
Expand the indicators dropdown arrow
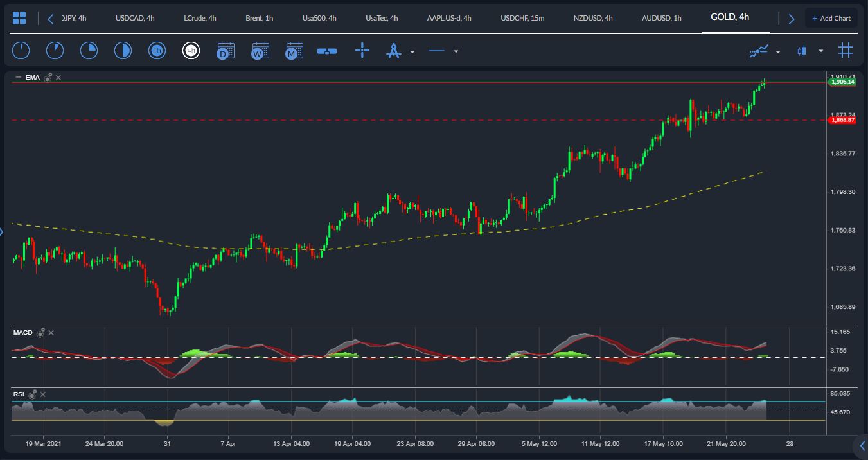pyautogui.click(x=778, y=52)
